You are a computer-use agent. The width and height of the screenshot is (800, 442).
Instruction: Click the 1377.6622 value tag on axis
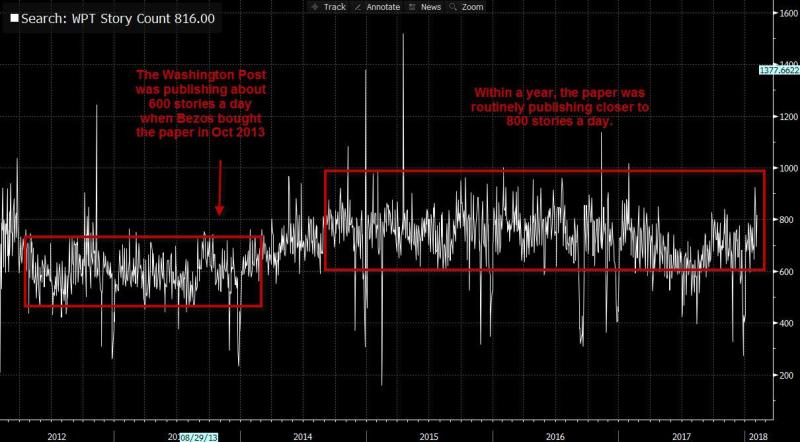pos(778,72)
